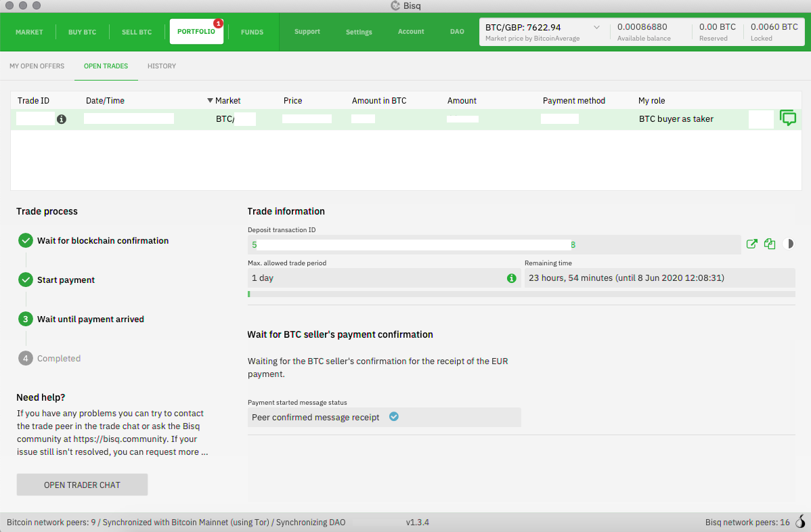
Task: Open Support section
Action: 307,32
